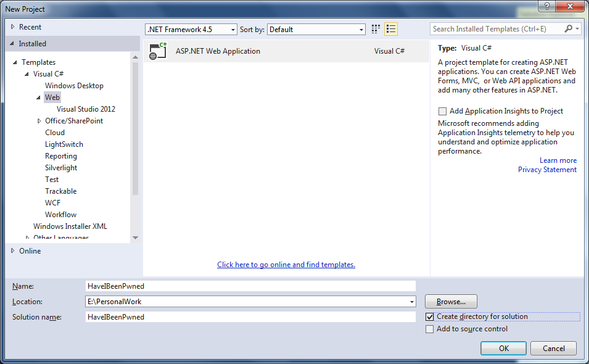Expand the Online section
Viewport: 589px width, 364px height.
point(12,250)
